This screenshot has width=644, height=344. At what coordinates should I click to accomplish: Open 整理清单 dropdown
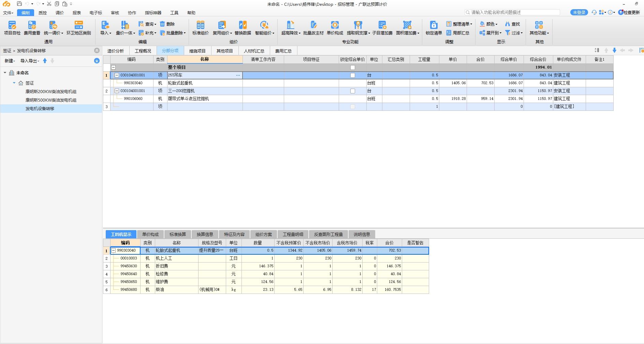[x=459, y=24]
